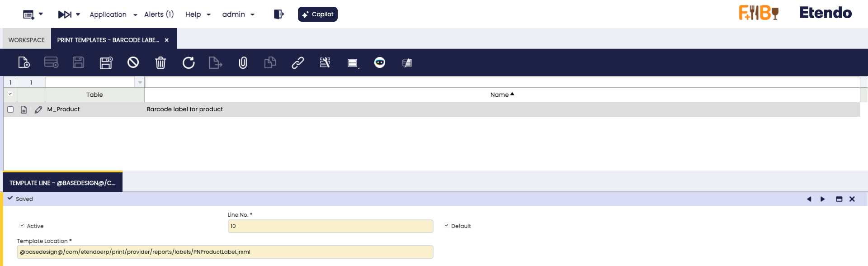The image size is (868, 266).
Task: Open the linked items chain icon
Action: click(x=297, y=62)
